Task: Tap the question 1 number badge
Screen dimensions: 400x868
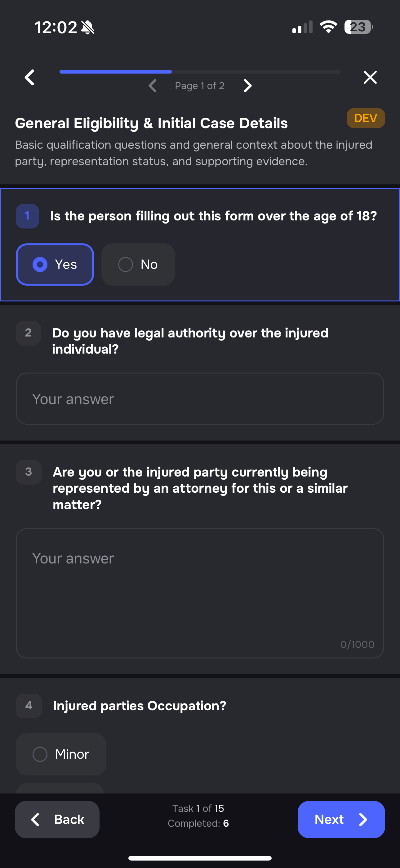Action: tap(27, 216)
